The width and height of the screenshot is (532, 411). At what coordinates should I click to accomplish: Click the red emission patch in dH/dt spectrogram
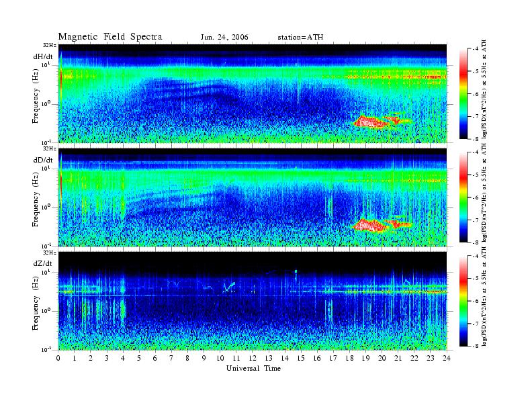pyautogui.click(x=371, y=122)
